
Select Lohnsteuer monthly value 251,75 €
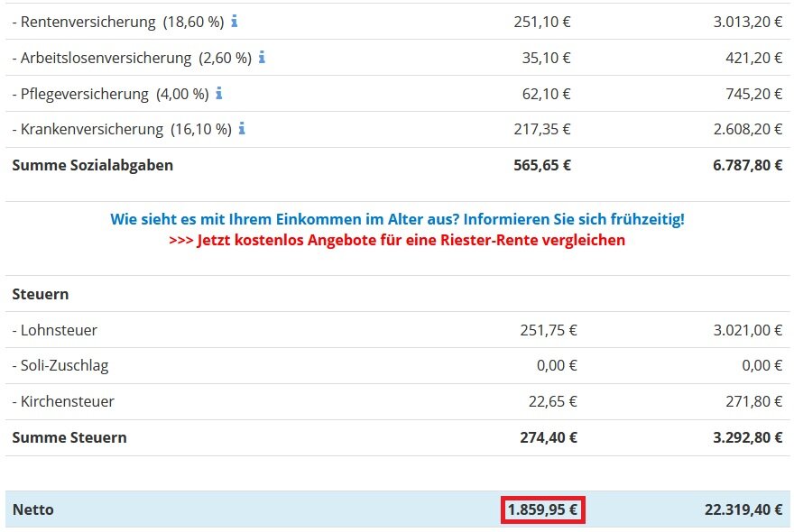coord(549,330)
